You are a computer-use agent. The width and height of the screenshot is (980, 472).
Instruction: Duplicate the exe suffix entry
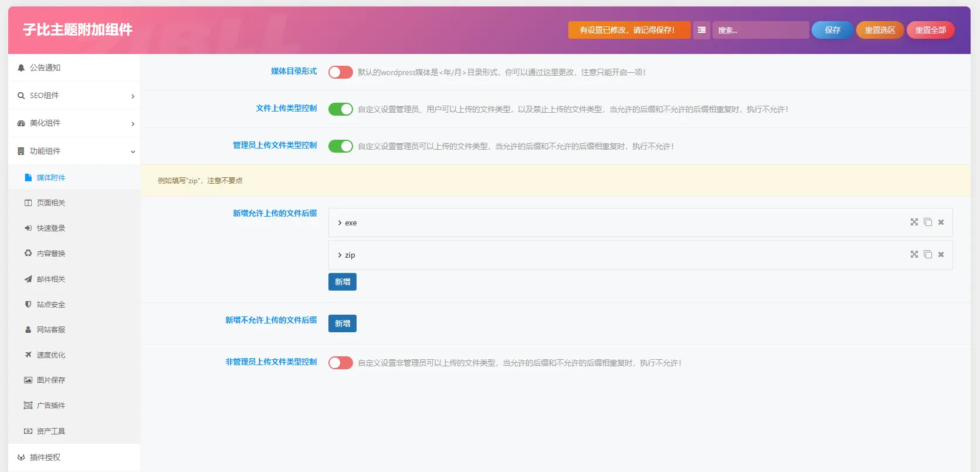tap(928, 222)
